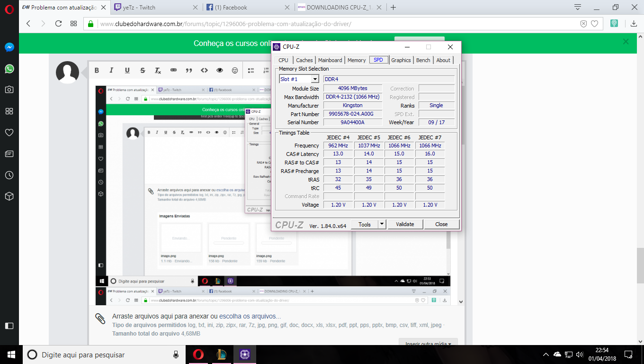Select the SPD tab in CPU-Z

378,60
